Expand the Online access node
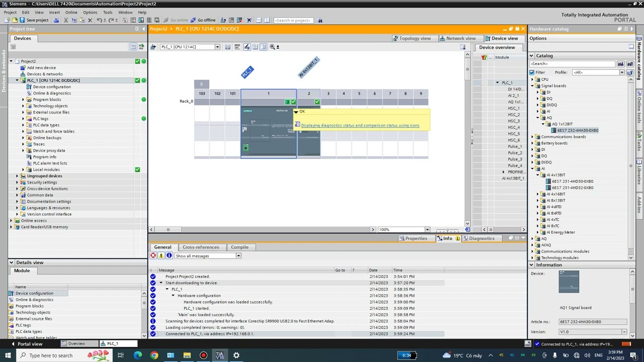 (11, 220)
